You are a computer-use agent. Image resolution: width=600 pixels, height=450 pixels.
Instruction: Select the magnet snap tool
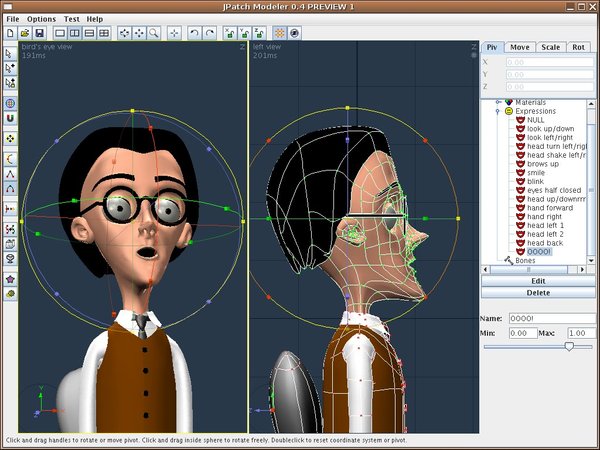(x=10, y=119)
